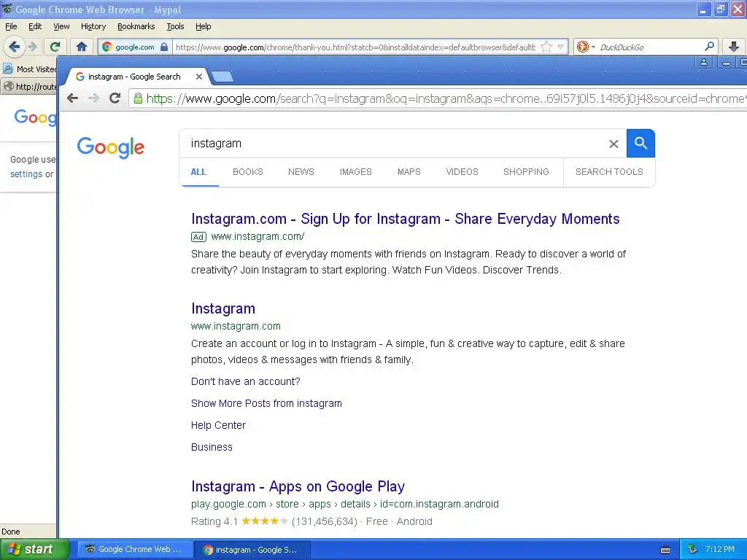Viewport: 747px width, 560px height.
Task: Open the Tools menu
Action: 175,26
